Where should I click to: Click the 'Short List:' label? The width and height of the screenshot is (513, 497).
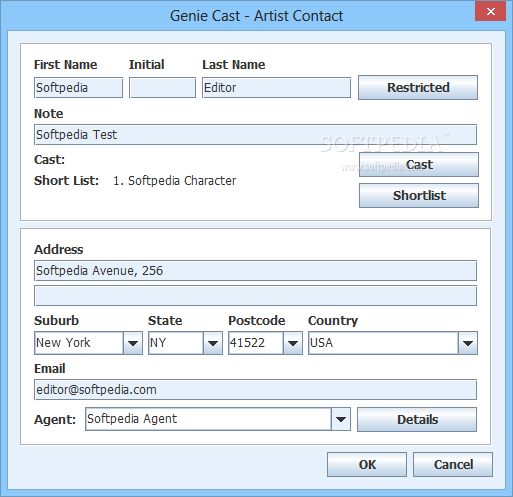coord(66,181)
